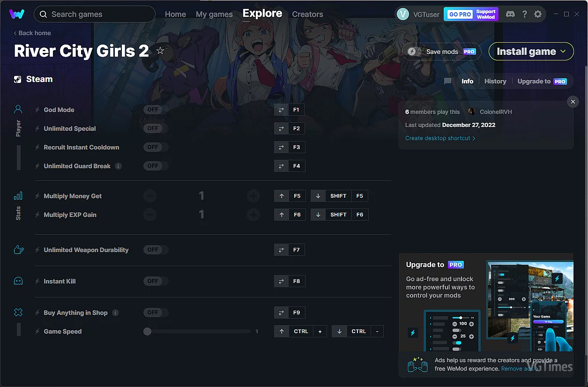Click in the Search games field

tap(95, 14)
